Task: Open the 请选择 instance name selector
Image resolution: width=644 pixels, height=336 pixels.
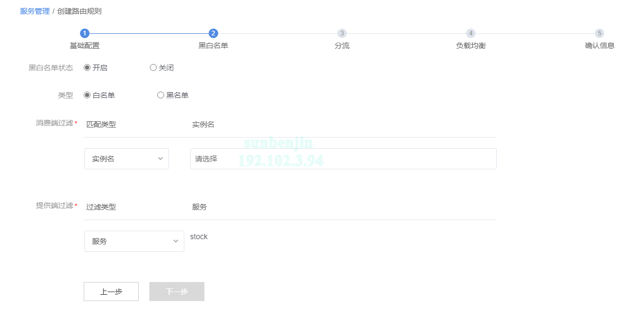Action: tap(343, 159)
